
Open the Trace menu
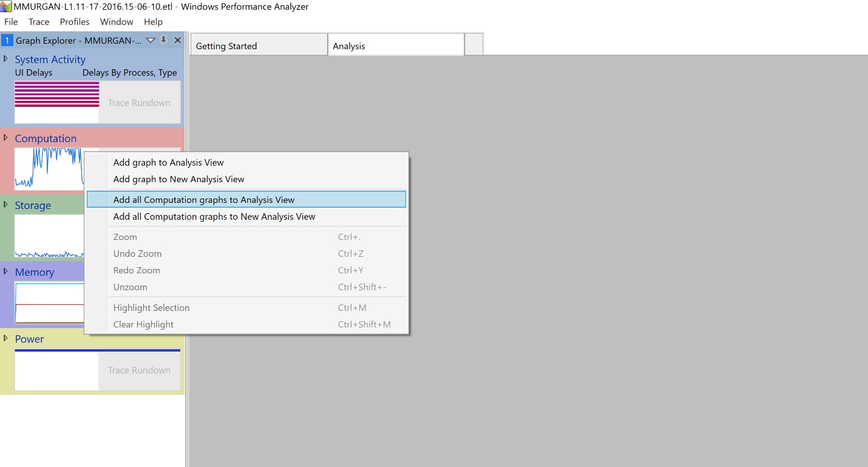click(39, 22)
